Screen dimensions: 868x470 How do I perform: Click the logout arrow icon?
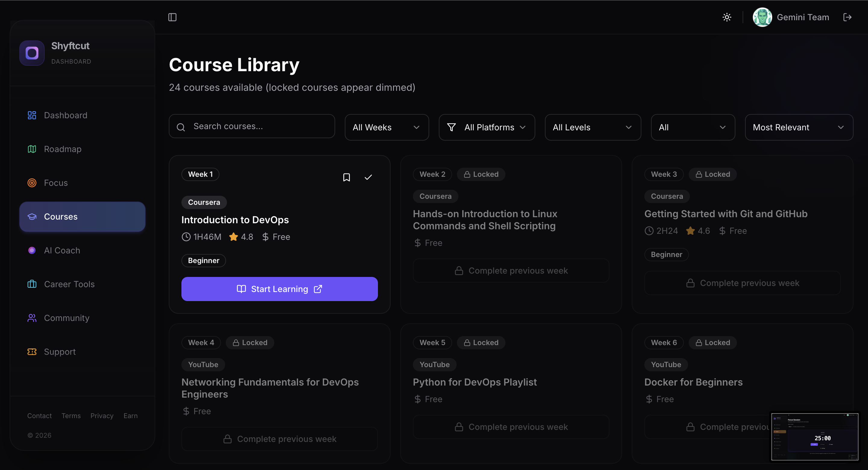click(847, 17)
